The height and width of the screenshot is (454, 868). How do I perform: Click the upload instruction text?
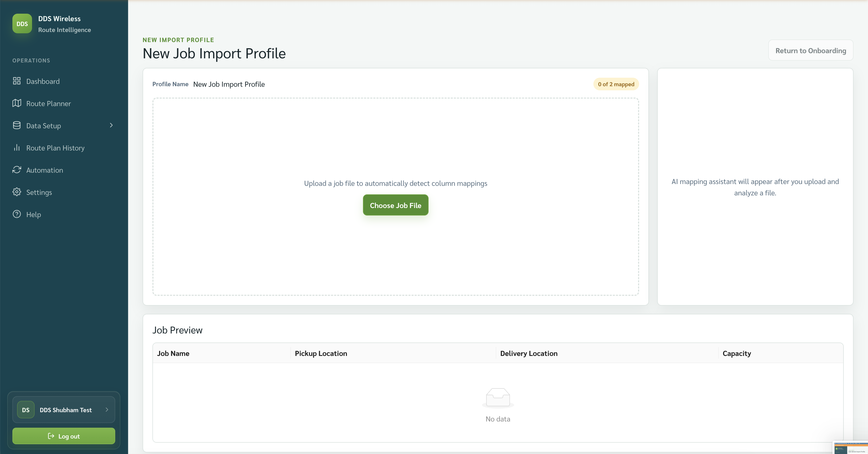[396, 183]
